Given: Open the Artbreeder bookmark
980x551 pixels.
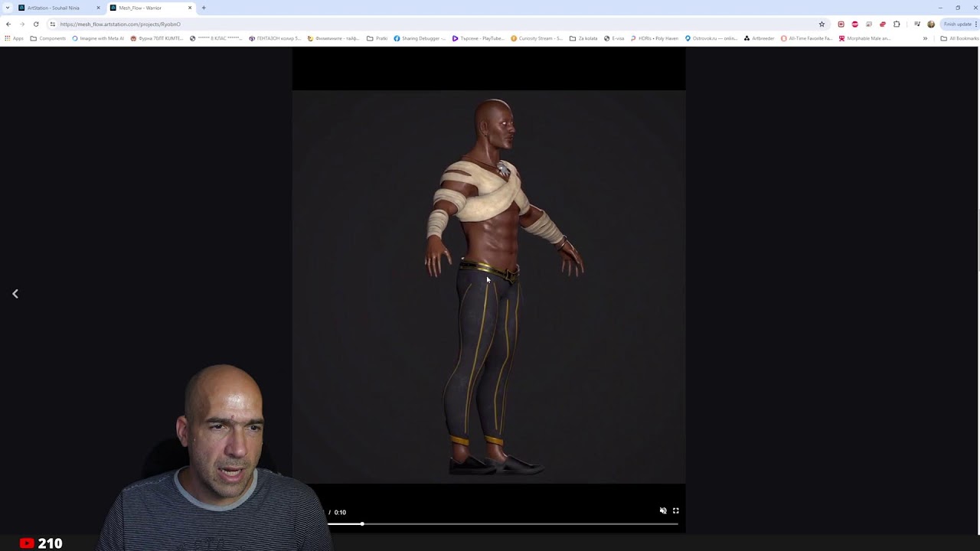Looking at the screenshot, I should point(759,38).
